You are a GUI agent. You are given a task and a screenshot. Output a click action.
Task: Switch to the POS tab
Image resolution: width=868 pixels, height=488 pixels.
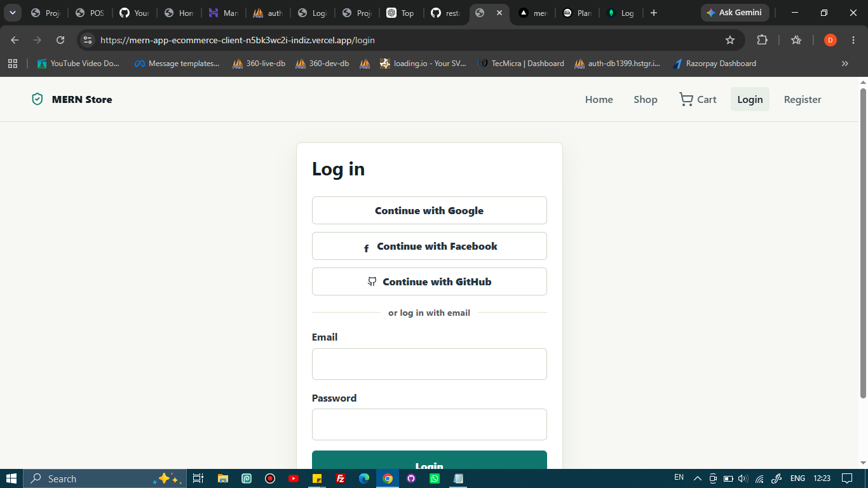90,13
